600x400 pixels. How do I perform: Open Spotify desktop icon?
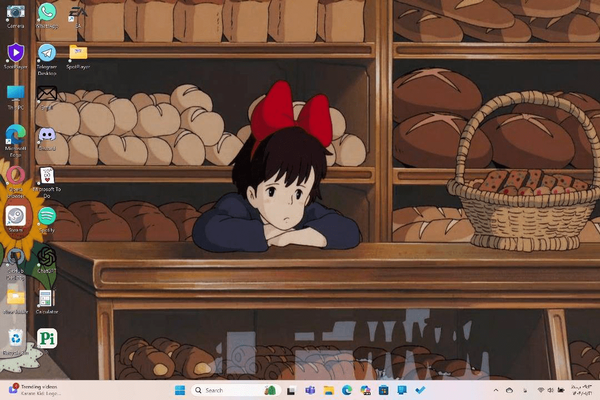[47, 219]
